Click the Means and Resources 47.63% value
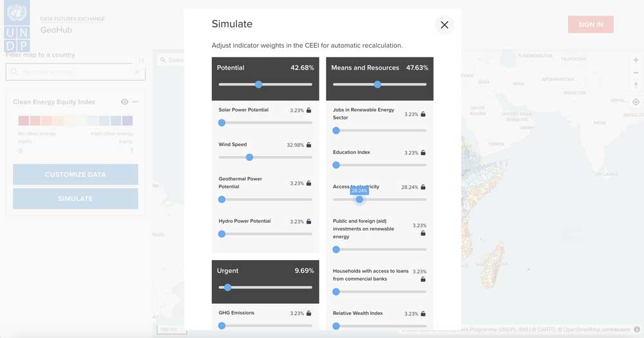 coord(417,68)
